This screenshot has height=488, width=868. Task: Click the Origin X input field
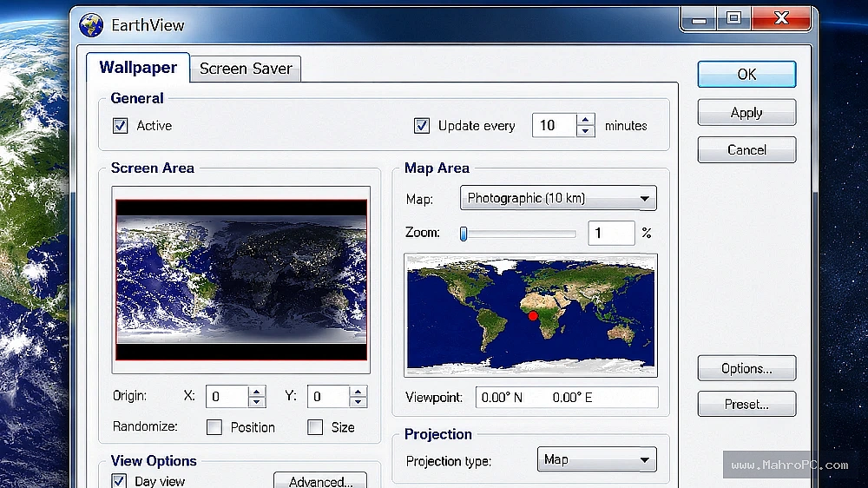[227, 397]
